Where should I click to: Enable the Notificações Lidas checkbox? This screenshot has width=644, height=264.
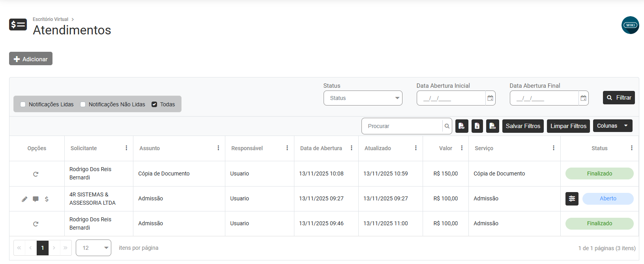coord(23,104)
